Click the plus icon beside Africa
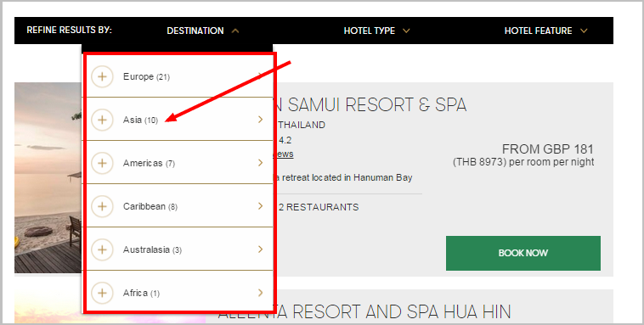 [x=102, y=293]
